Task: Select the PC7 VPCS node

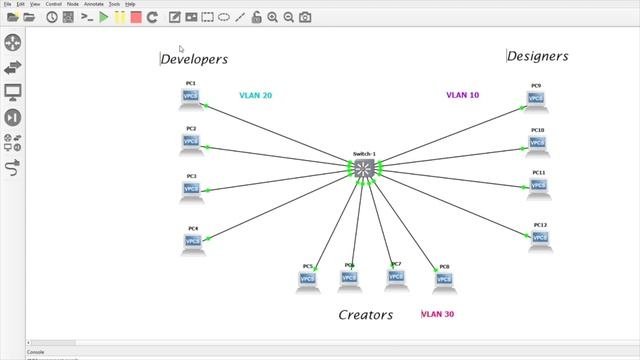Action: 396,280
